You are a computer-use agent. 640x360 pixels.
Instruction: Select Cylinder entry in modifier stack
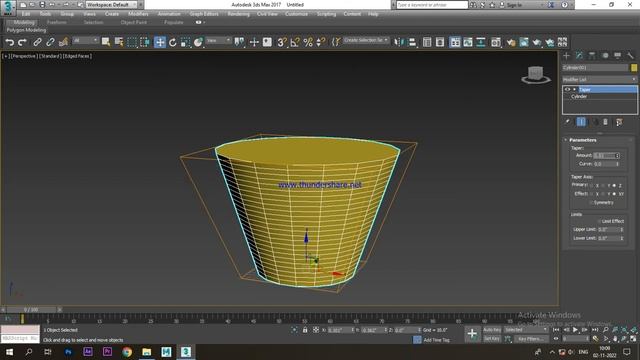click(579, 96)
